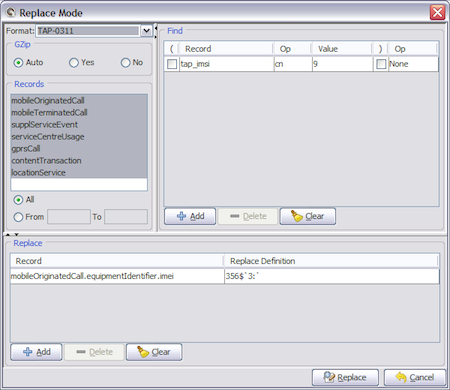The width and height of the screenshot is (450, 390).
Task: Click the cn operator cell
Action: point(293,64)
